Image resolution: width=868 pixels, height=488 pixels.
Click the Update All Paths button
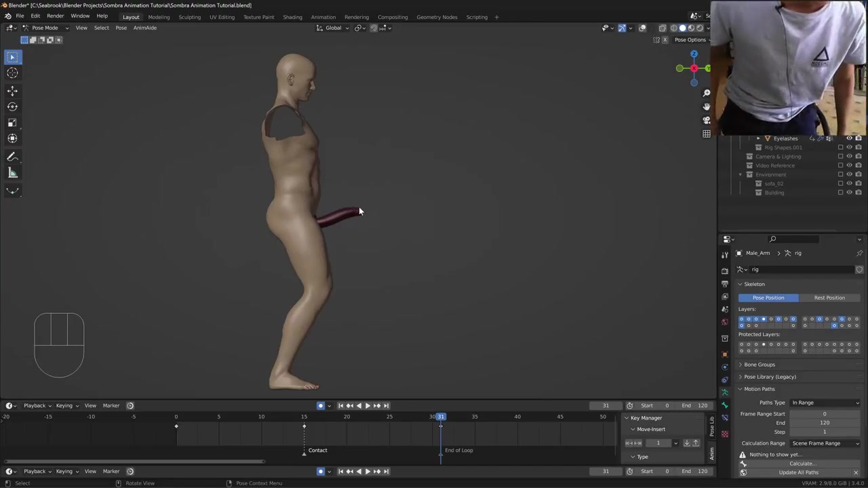coord(798,472)
